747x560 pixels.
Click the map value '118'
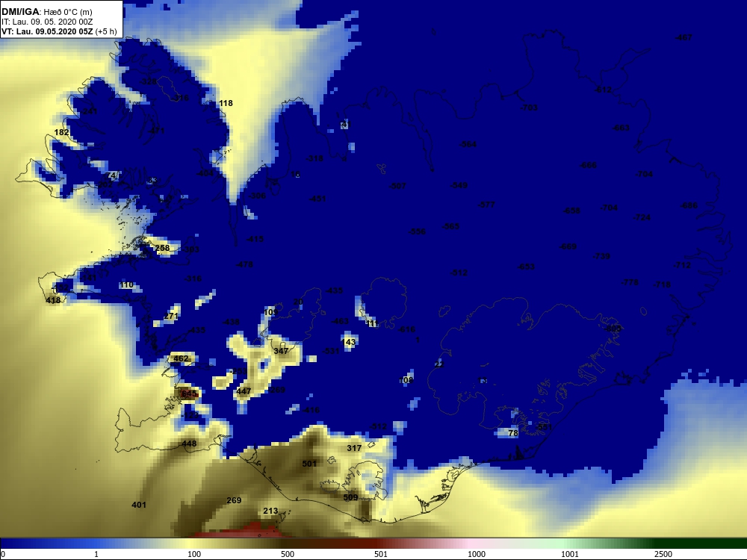click(x=226, y=103)
